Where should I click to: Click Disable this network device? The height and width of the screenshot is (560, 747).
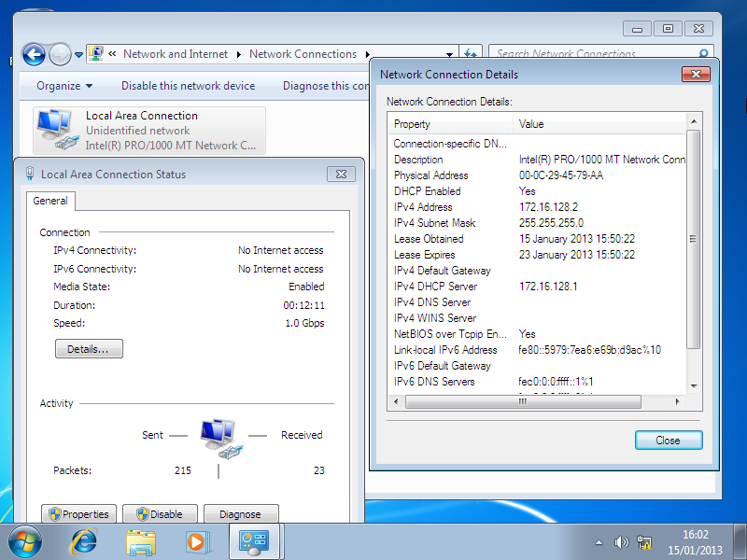[x=188, y=86]
